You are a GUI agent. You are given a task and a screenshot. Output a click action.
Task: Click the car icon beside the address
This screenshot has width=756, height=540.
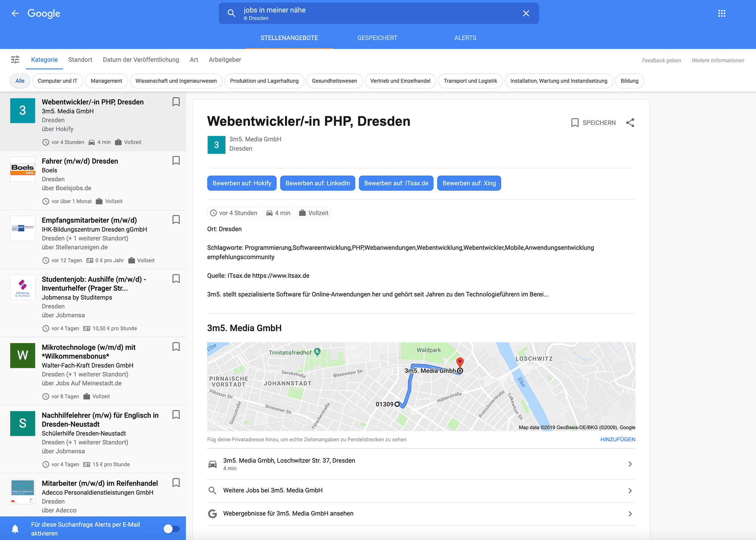click(212, 464)
